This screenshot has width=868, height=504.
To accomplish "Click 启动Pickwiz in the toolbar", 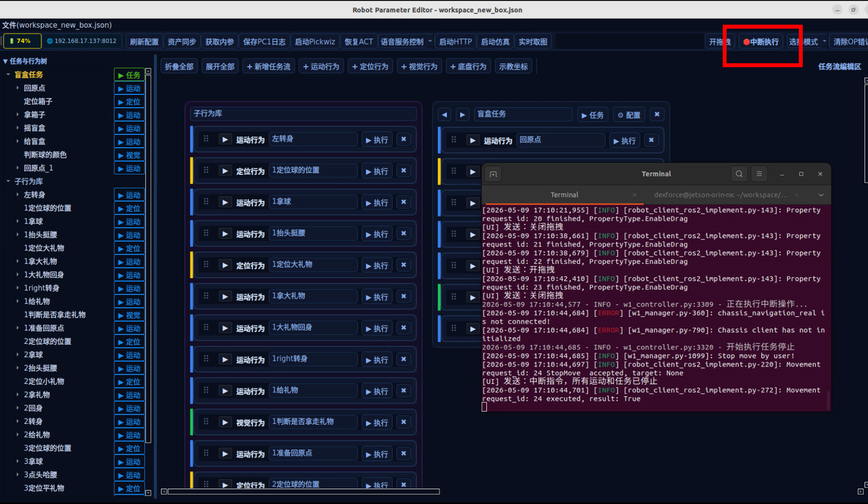I will [x=315, y=41].
